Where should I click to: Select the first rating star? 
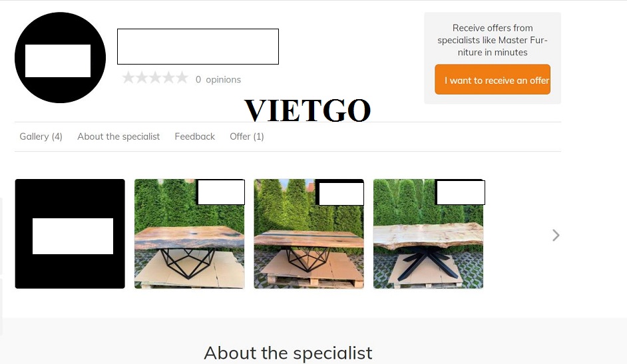pyautogui.click(x=128, y=77)
